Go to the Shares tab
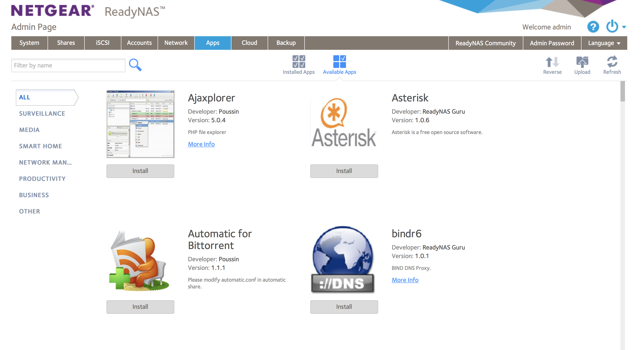The image size is (644, 350). click(x=66, y=43)
